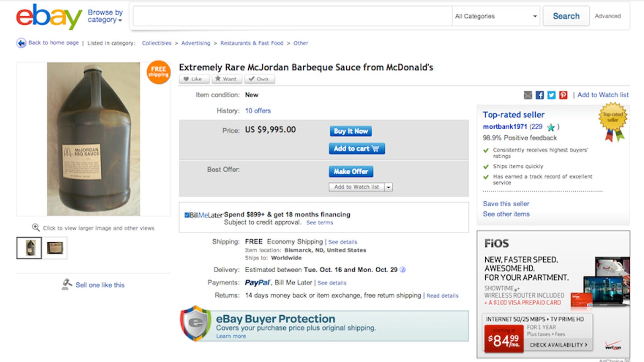Share listing on Twitter icon
Image resolution: width=644 pixels, height=362 pixels.
tap(551, 95)
